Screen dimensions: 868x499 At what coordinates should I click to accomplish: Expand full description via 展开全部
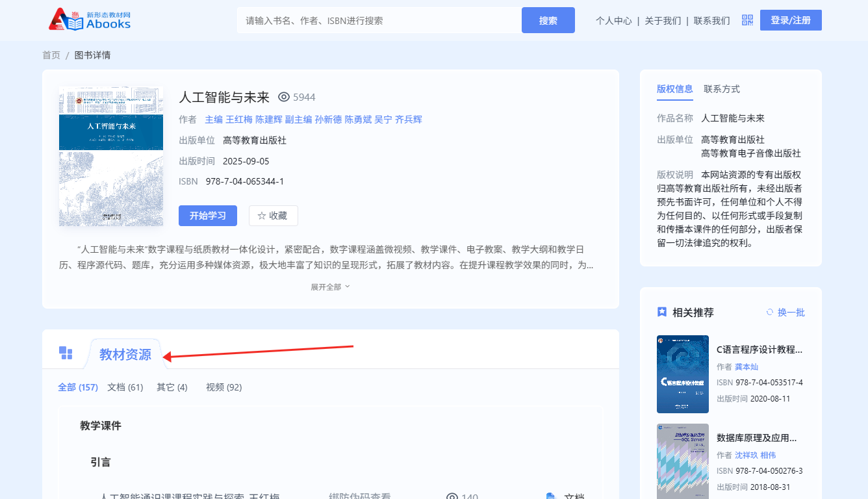pos(330,287)
